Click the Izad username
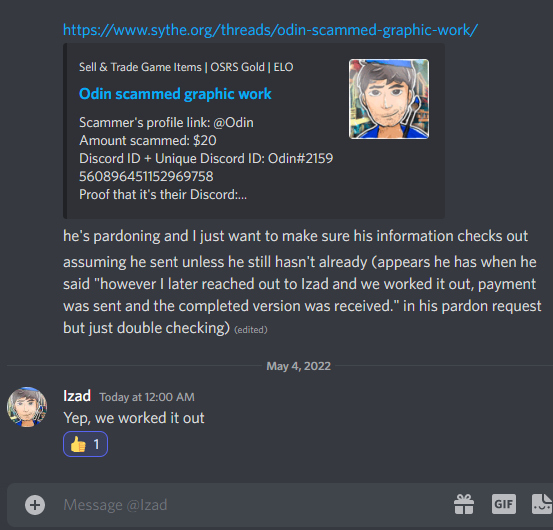Viewport: 553px width, 530px height. point(77,396)
